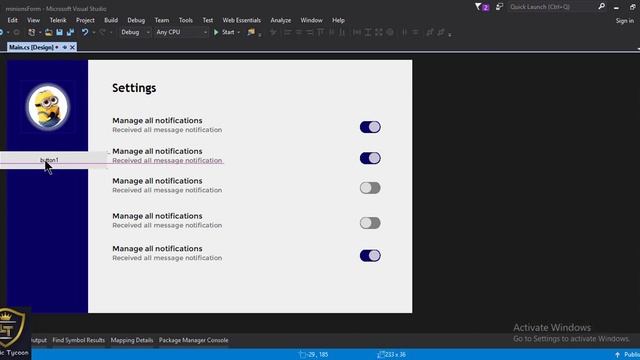The width and height of the screenshot is (640, 360).
Task: Open the Tools menu
Action: pos(185,20)
